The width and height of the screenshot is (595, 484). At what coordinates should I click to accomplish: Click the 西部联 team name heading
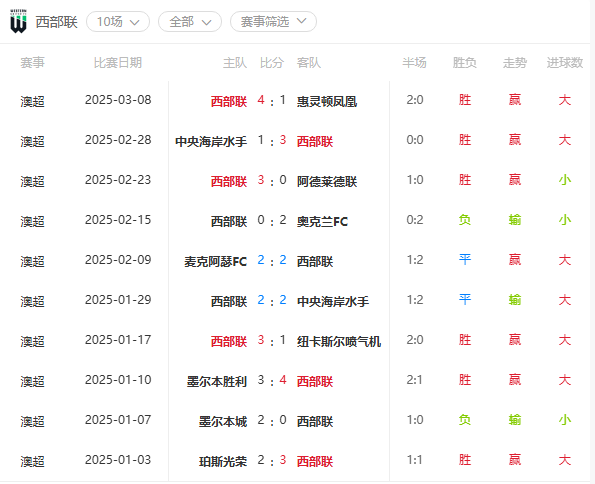pyautogui.click(x=57, y=22)
